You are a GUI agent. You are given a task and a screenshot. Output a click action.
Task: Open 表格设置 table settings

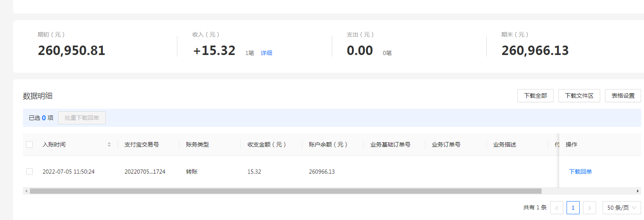(x=623, y=96)
